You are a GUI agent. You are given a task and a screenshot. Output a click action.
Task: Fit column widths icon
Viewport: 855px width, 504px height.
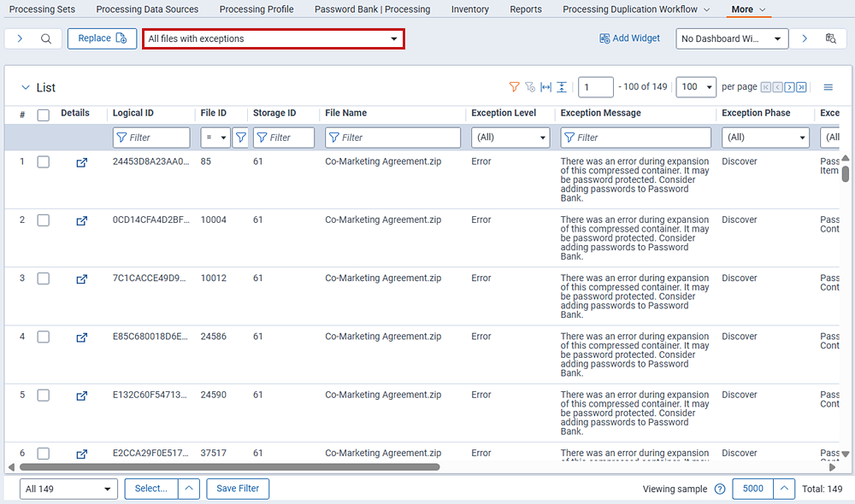(x=545, y=87)
